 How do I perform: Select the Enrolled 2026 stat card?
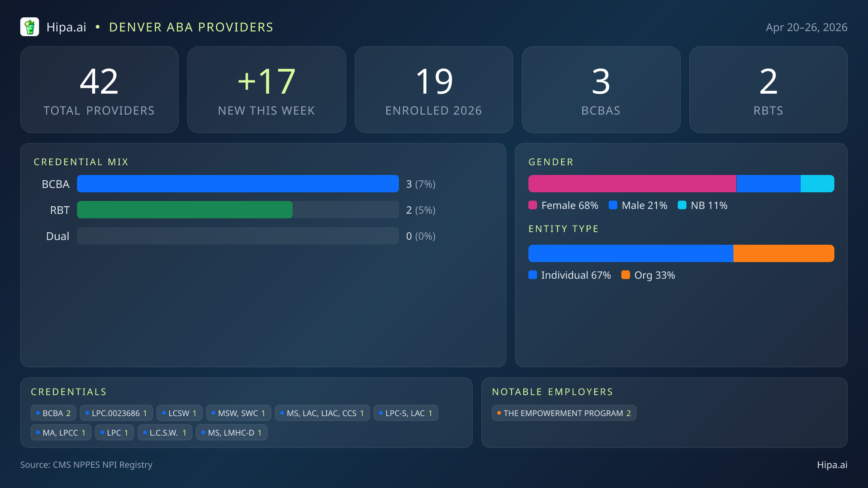434,90
